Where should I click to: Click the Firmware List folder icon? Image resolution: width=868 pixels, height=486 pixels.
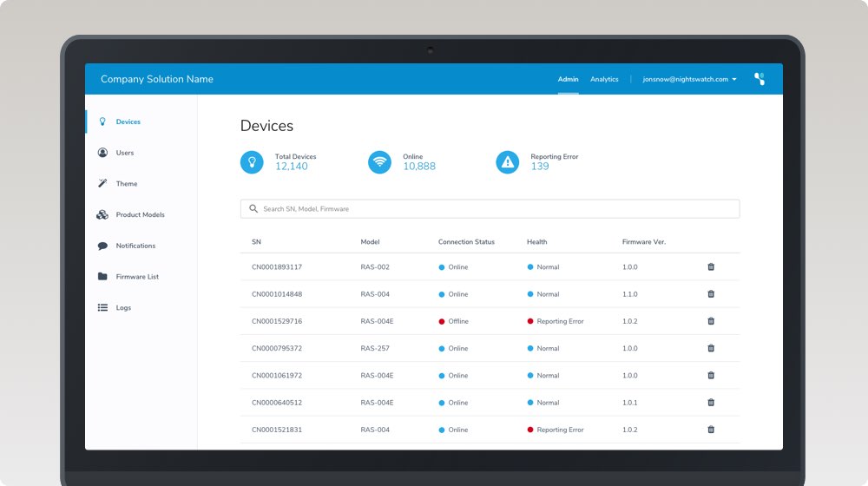[102, 277]
